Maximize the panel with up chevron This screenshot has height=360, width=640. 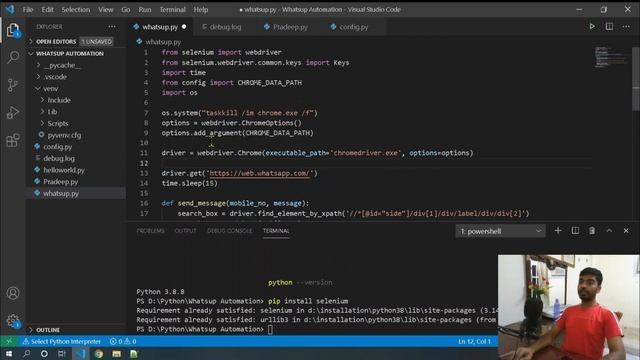609,231
